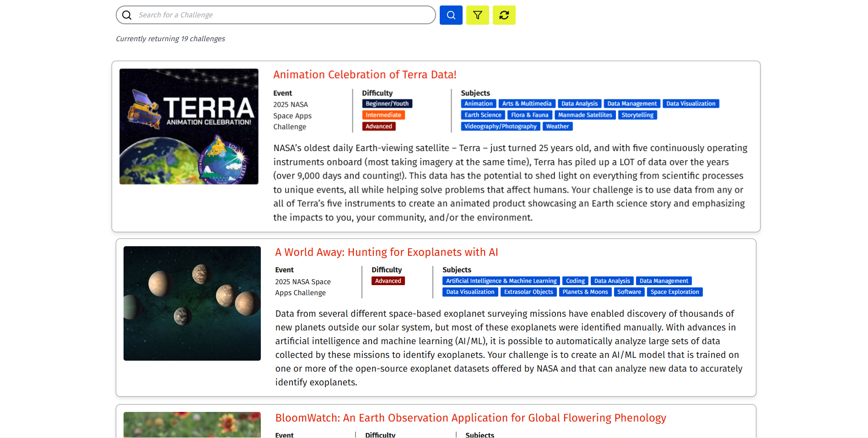This screenshot has width=868, height=438.
Task: Toggle the Beginner/Youth difficulty badge
Action: pyautogui.click(x=387, y=103)
